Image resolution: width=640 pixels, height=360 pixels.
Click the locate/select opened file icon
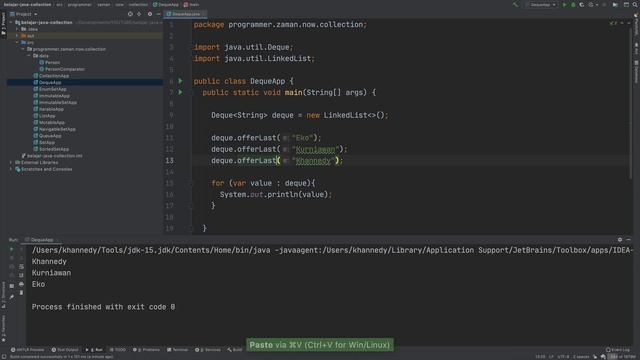pos(130,14)
